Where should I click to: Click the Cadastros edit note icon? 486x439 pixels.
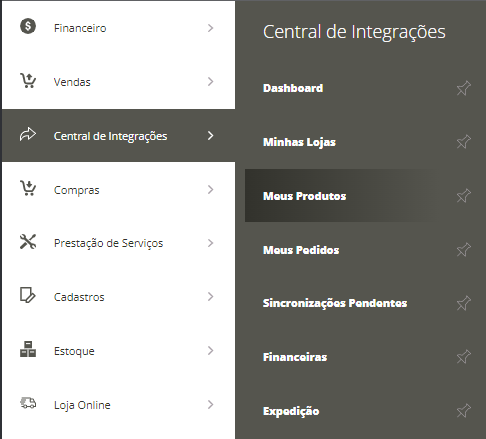pyautogui.click(x=27, y=295)
